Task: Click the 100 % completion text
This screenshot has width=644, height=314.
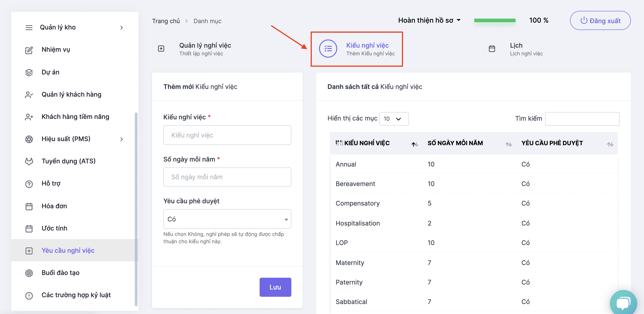Action: pos(539,20)
